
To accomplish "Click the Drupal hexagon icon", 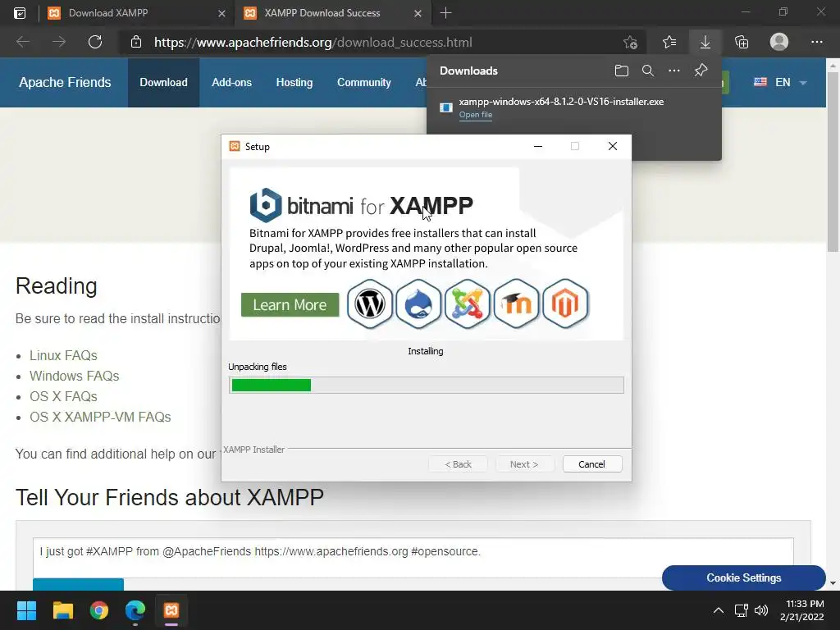I will (x=418, y=304).
